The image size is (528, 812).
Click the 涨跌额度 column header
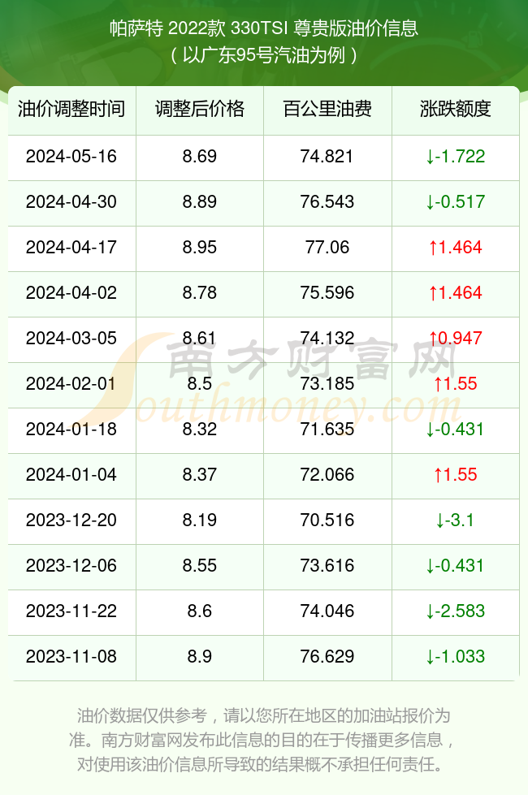[x=456, y=109]
